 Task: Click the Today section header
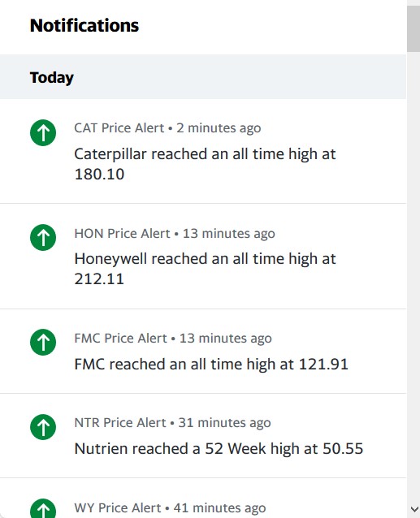203,77
